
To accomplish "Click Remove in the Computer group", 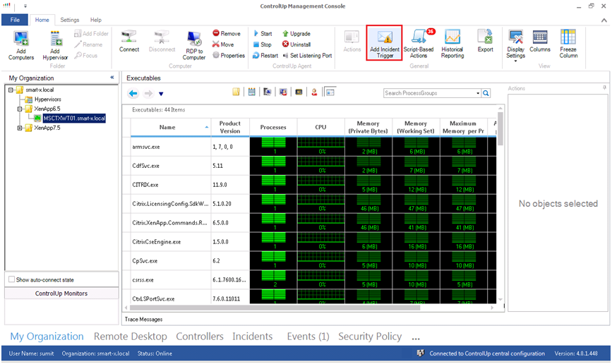I will 227,34.
